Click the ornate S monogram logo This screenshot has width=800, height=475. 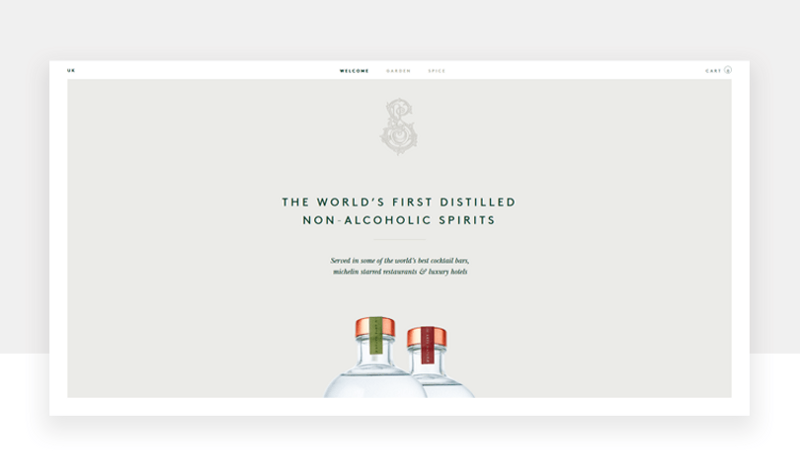399,127
